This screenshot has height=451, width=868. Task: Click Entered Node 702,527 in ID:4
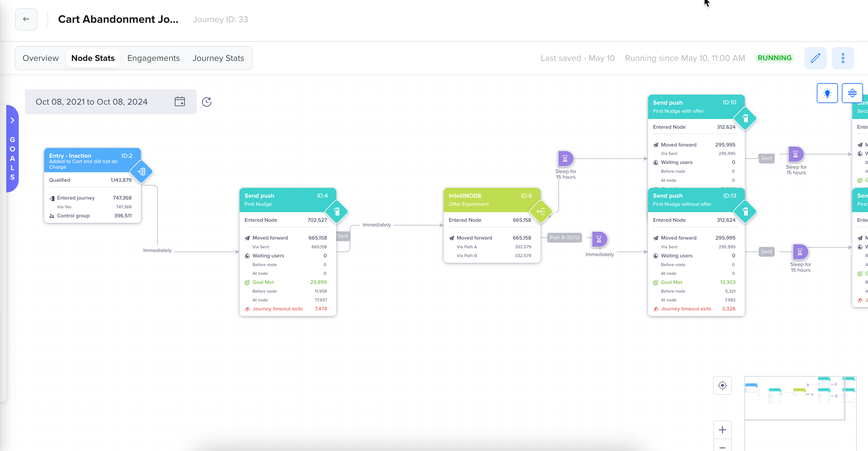tap(286, 220)
